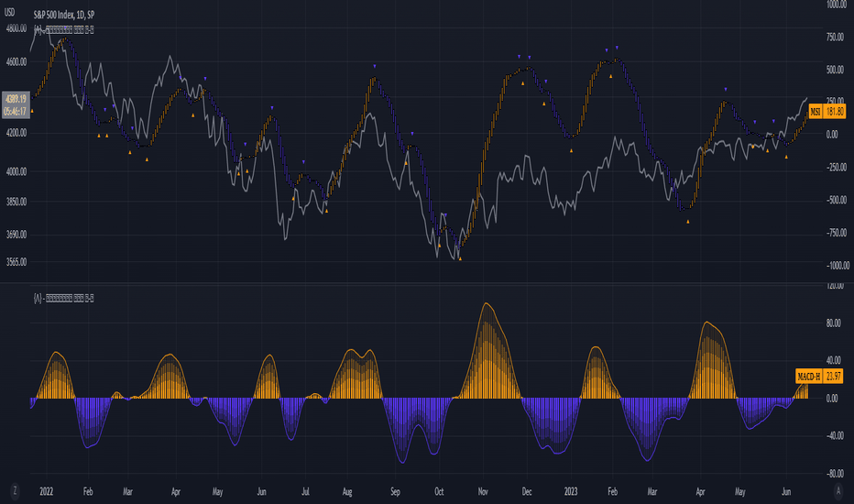This screenshot has height=504, width=854.
Task: Open the USD currency selector
Action: (x=10, y=13)
